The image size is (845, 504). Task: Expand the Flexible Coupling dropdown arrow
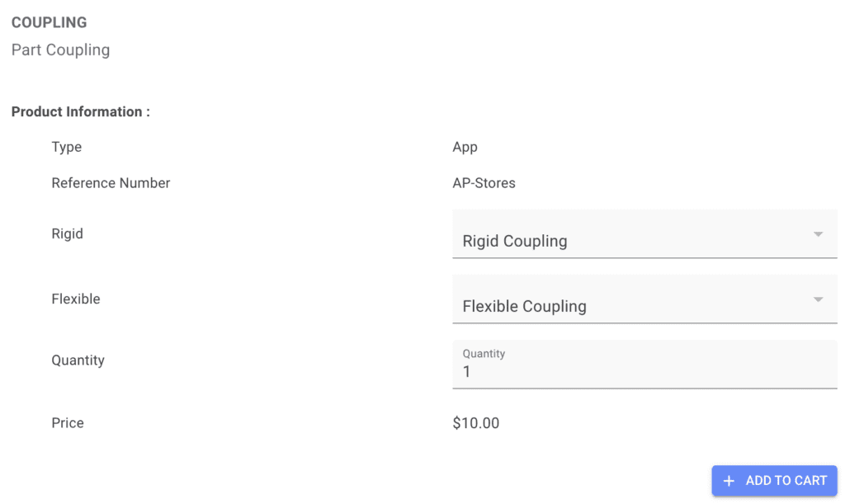pyautogui.click(x=818, y=299)
